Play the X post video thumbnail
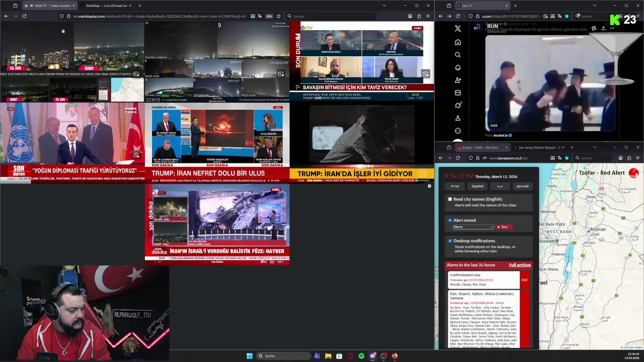Viewport: 644px width, 362px height. (549, 83)
